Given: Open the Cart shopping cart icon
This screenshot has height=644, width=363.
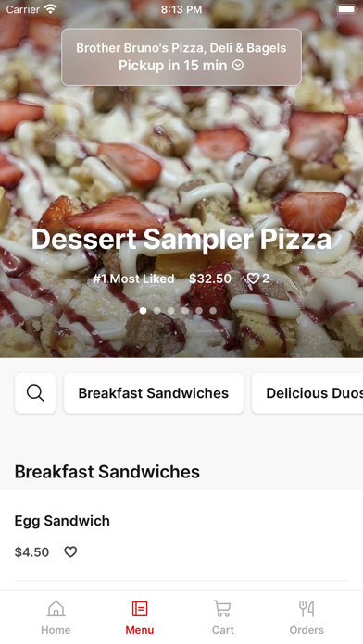Looking at the screenshot, I should pyautogui.click(x=222, y=608).
